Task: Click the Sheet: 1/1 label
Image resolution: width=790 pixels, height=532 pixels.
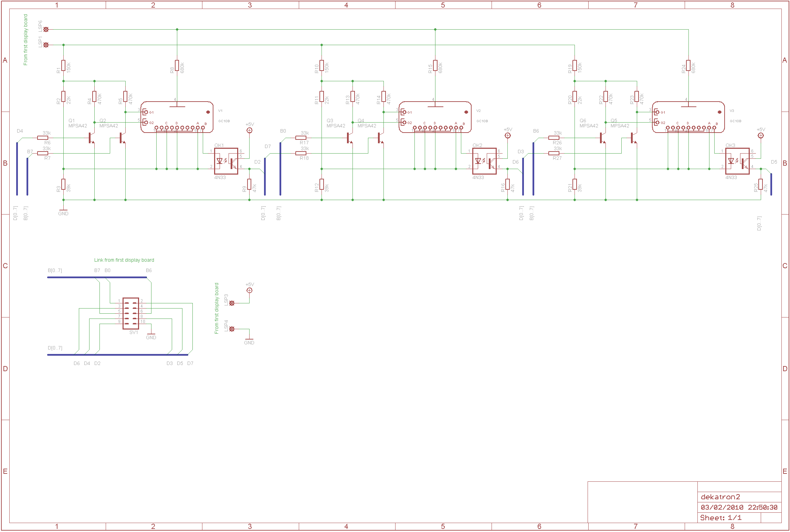Action: point(721,518)
